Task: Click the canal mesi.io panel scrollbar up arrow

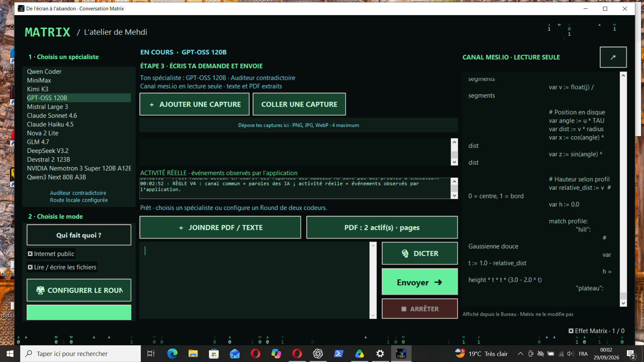Action: [623, 75]
